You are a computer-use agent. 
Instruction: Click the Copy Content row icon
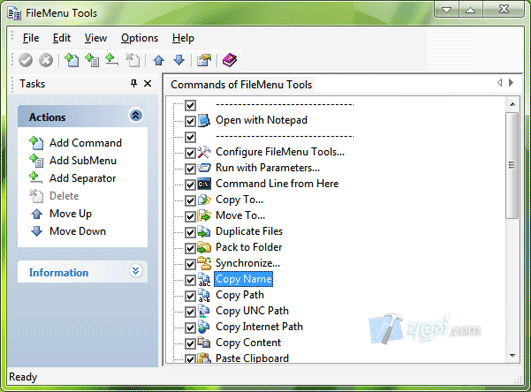pos(204,343)
